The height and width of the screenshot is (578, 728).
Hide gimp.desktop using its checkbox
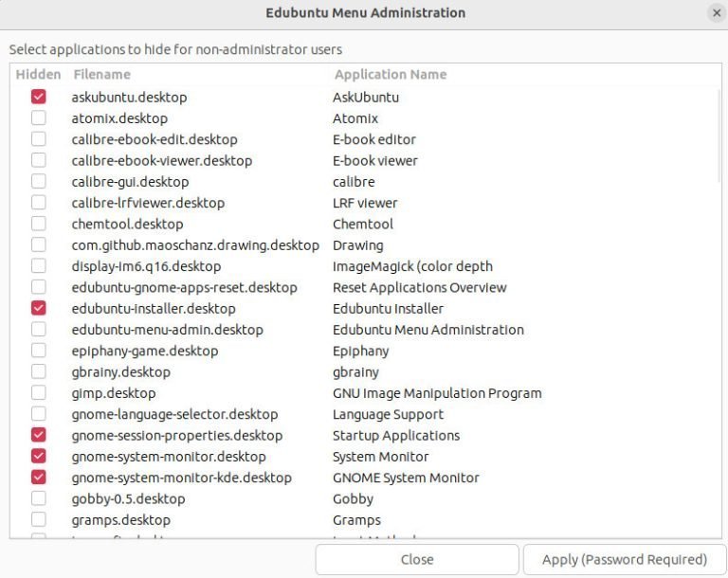(x=39, y=392)
